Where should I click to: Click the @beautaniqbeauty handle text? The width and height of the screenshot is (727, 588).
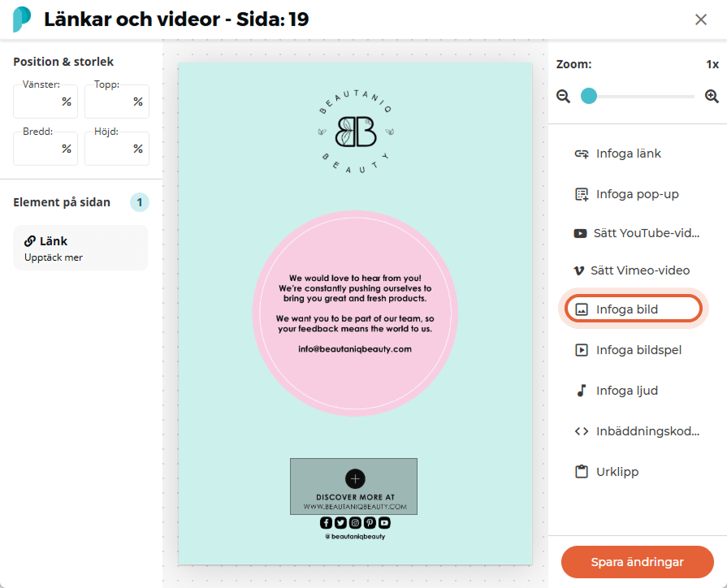pyautogui.click(x=355, y=537)
